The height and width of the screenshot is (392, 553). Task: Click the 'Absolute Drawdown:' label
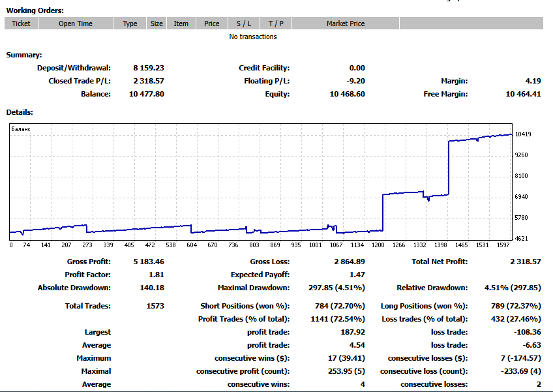coord(74,288)
